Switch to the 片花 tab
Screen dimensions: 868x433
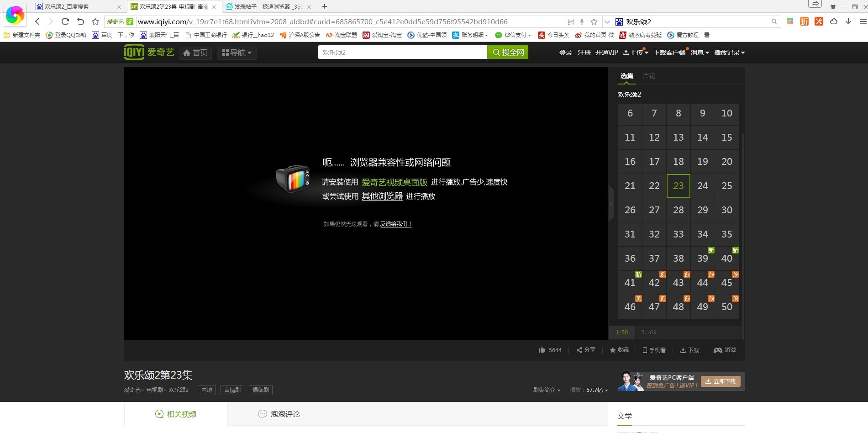click(649, 76)
